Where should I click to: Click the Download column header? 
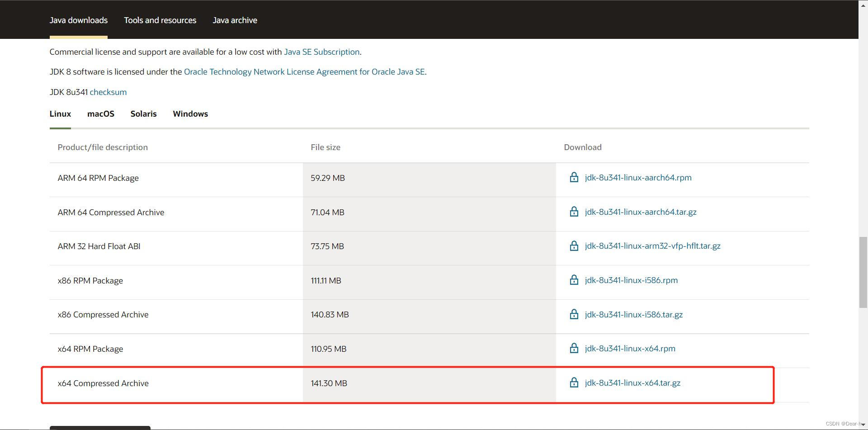pos(583,147)
